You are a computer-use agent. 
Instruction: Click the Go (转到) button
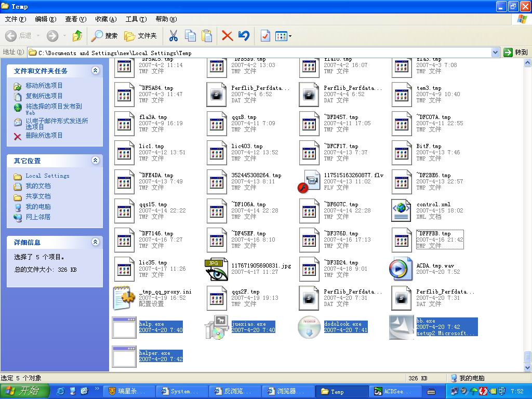coord(516,52)
